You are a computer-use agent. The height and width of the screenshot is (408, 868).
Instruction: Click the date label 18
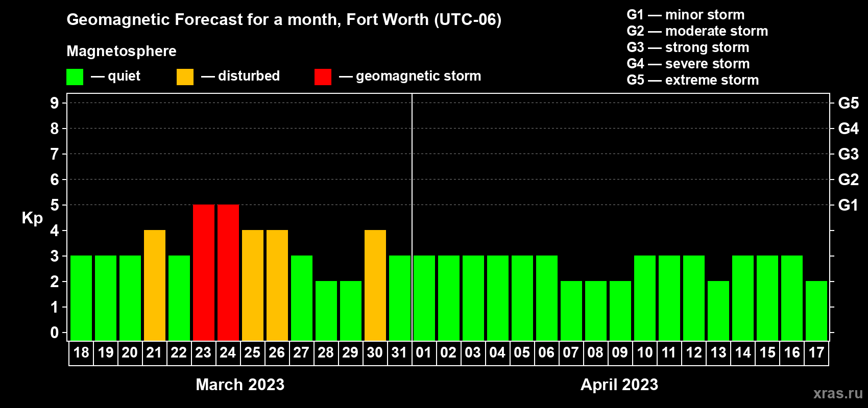click(81, 352)
